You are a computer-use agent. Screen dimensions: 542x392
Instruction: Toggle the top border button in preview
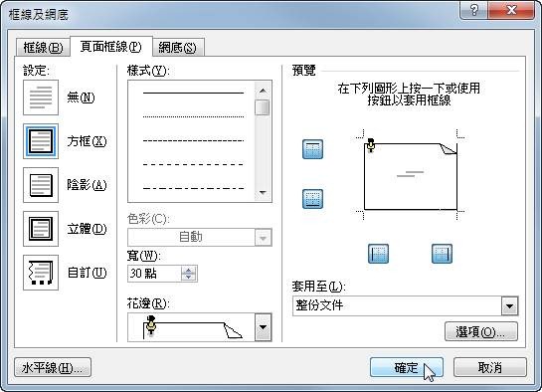313,149
